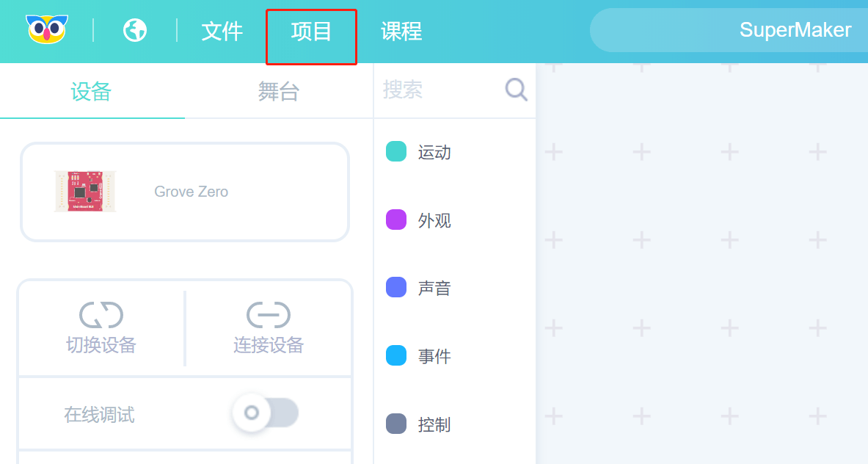The width and height of the screenshot is (868, 464).
Task: Click the 连接设备 button label
Action: coord(269,345)
